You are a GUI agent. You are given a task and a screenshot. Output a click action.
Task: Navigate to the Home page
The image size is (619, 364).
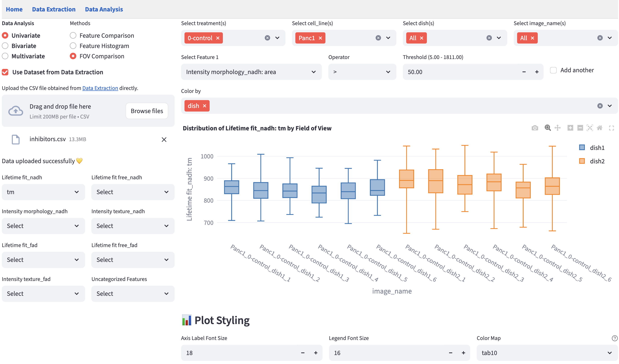coord(14,9)
